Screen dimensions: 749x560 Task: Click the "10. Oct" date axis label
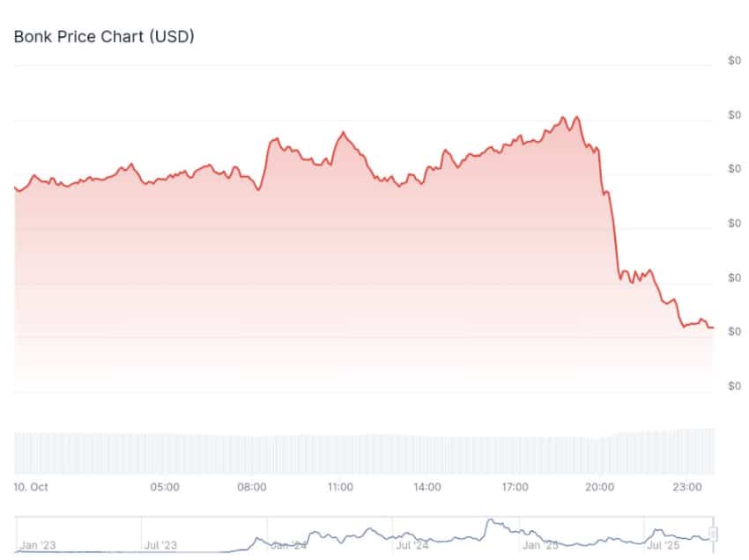tap(31, 486)
